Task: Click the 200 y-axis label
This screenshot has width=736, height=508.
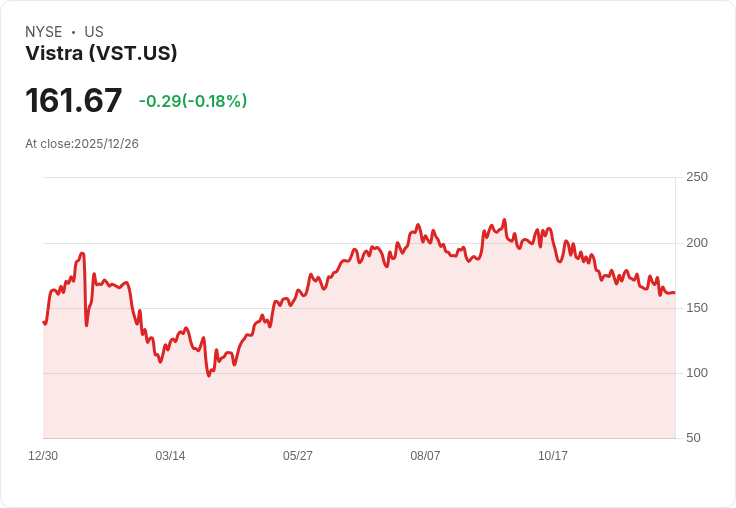Action: [697, 243]
